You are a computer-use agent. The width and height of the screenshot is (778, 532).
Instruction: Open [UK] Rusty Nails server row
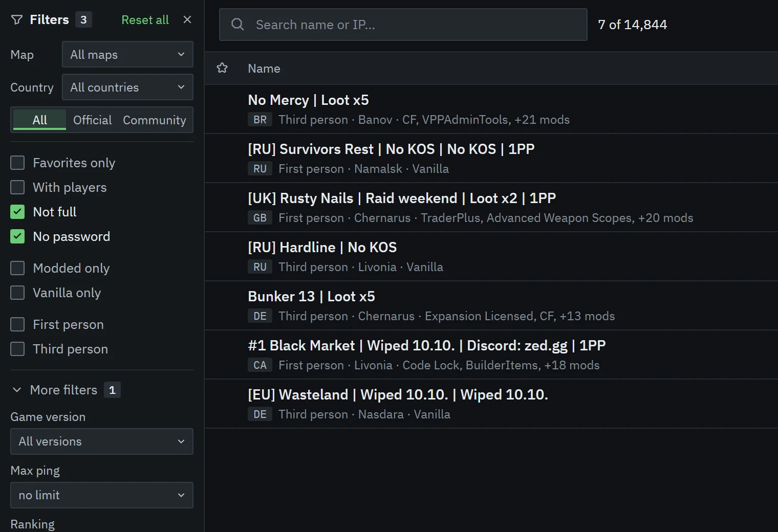point(491,208)
